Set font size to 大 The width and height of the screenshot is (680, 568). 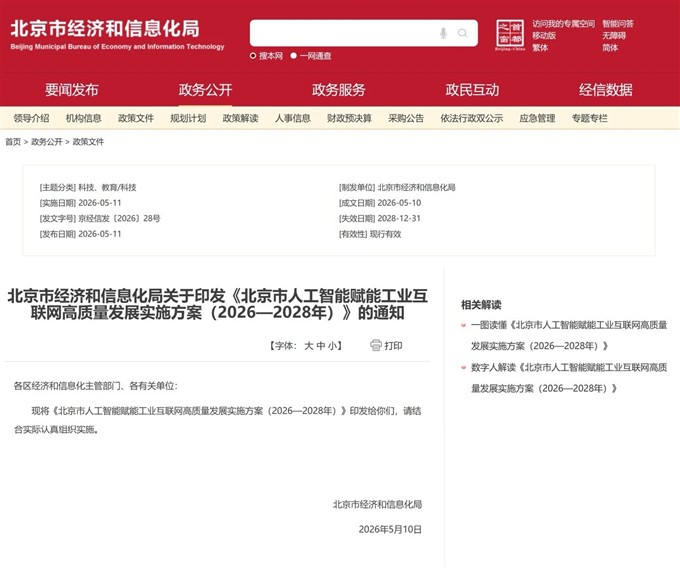[308, 346]
